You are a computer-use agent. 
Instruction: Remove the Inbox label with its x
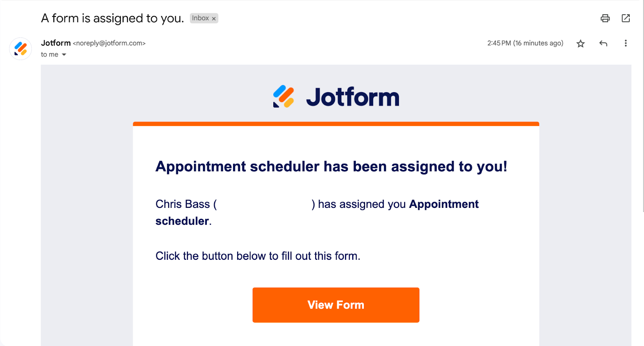click(x=214, y=19)
